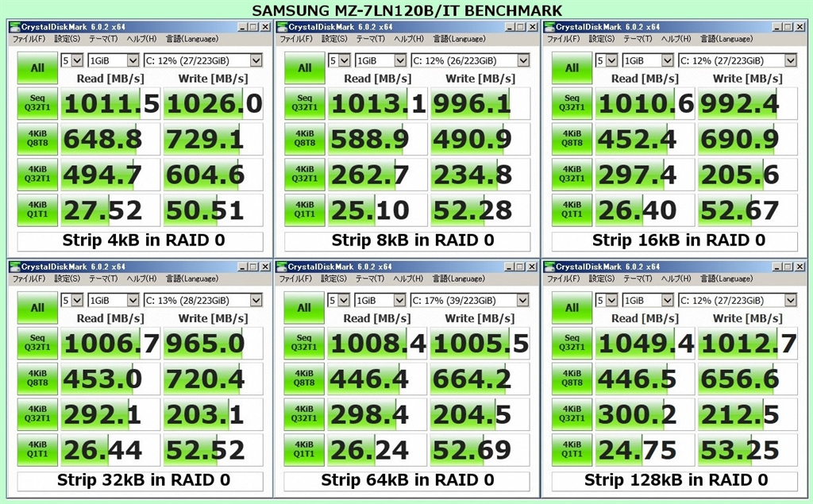
Task: Run 4KiB Q8T8 test in Strip 4kB window
Action: tap(37, 138)
